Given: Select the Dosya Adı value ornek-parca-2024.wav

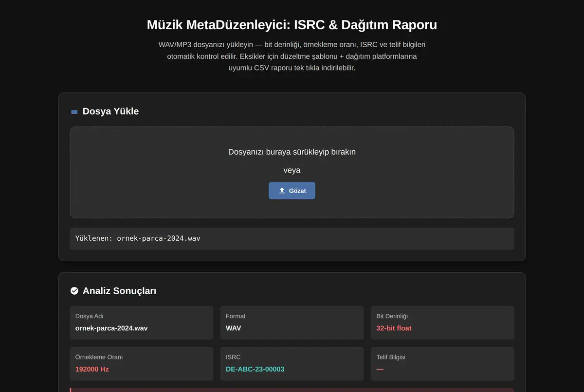Looking at the screenshot, I should (x=111, y=328).
